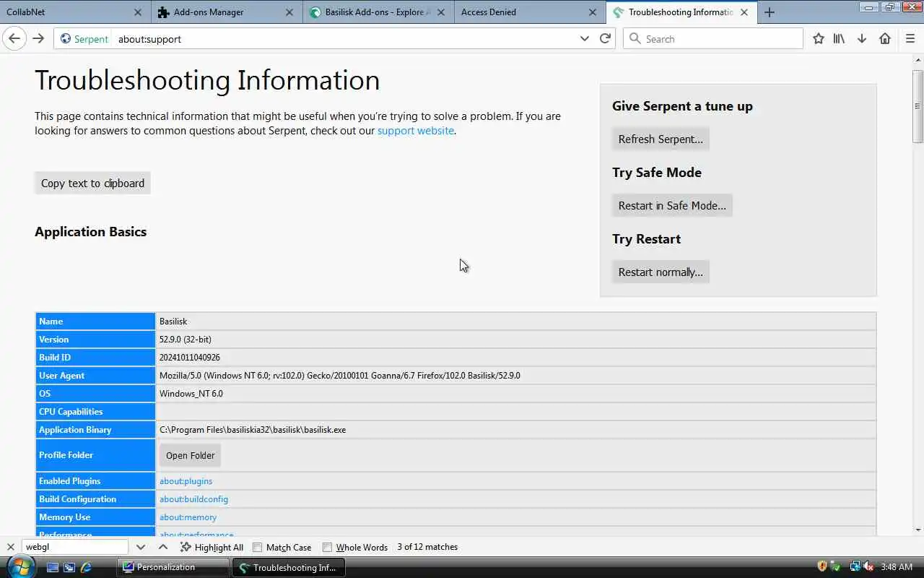Screen dimensions: 924x578
Task: Open the about:buildconfig link
Action: (x=193, y=499)
